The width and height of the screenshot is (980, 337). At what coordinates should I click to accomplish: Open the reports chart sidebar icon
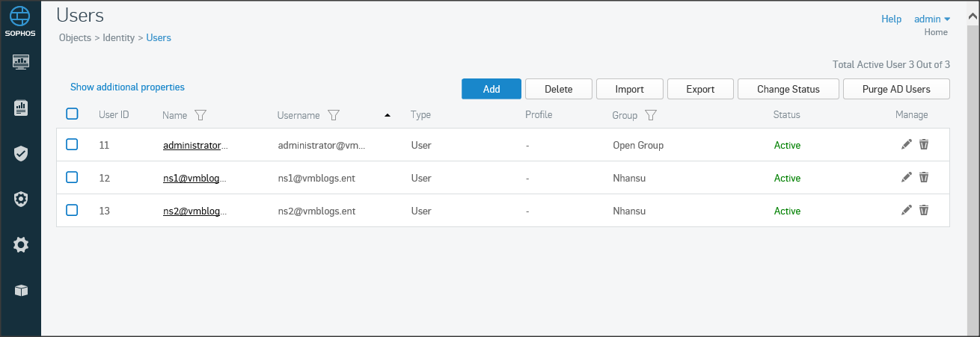pos(21,108)
